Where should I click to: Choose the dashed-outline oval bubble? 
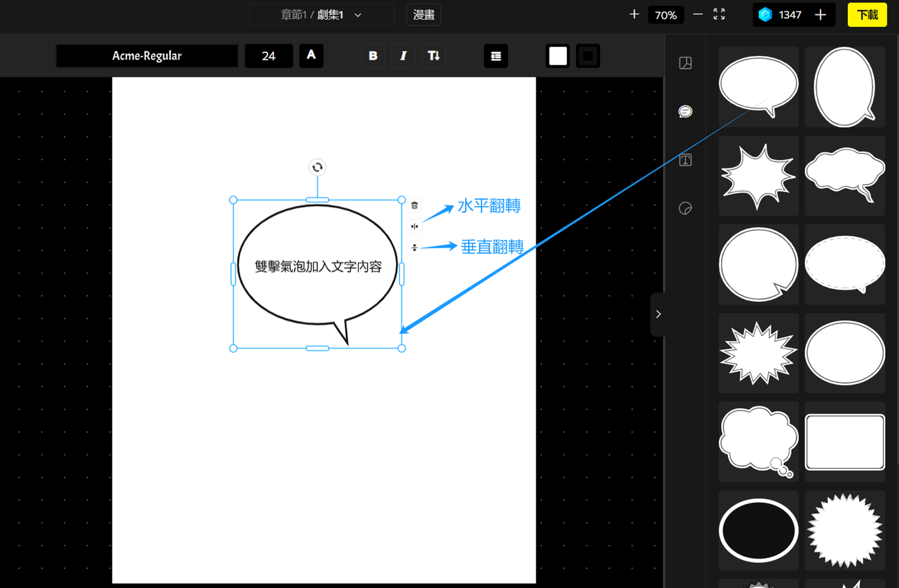point(845,265)
